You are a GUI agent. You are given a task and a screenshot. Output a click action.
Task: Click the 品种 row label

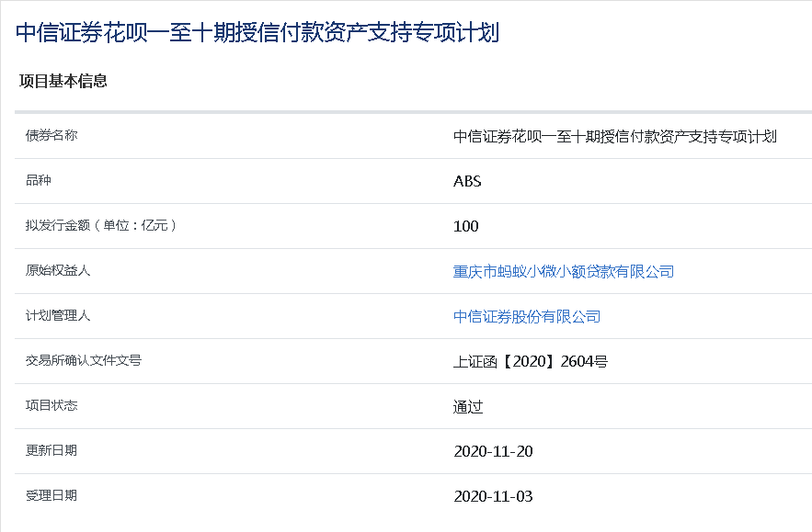coord(39,180)
